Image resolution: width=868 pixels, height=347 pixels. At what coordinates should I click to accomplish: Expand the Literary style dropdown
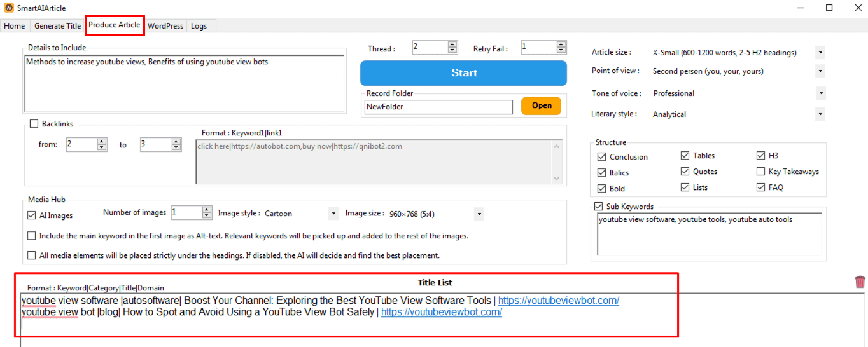[x=820, y=114]
